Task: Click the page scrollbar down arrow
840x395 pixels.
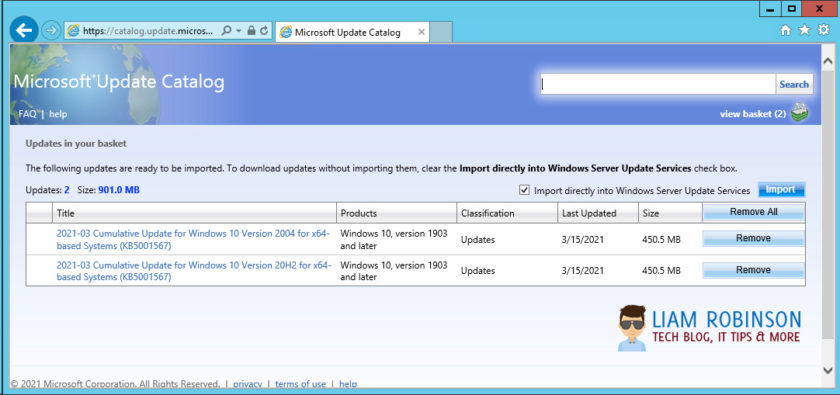Action: (x=828, y=370)
